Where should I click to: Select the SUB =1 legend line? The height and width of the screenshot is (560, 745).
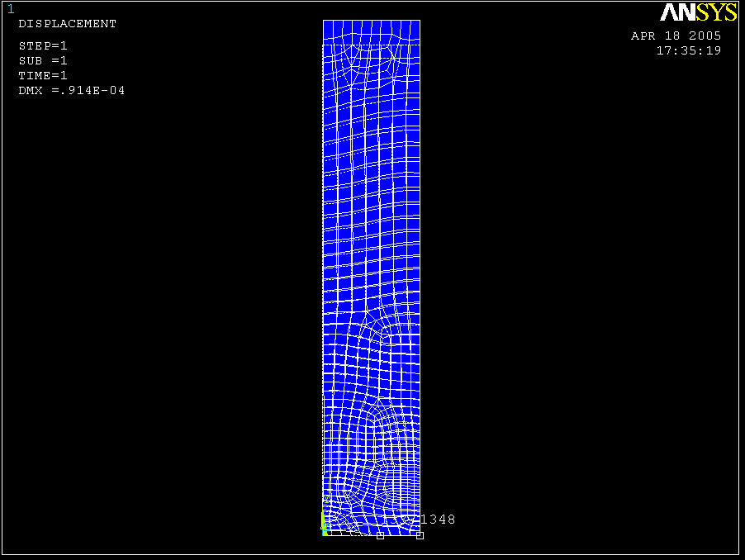pos(43,61)
